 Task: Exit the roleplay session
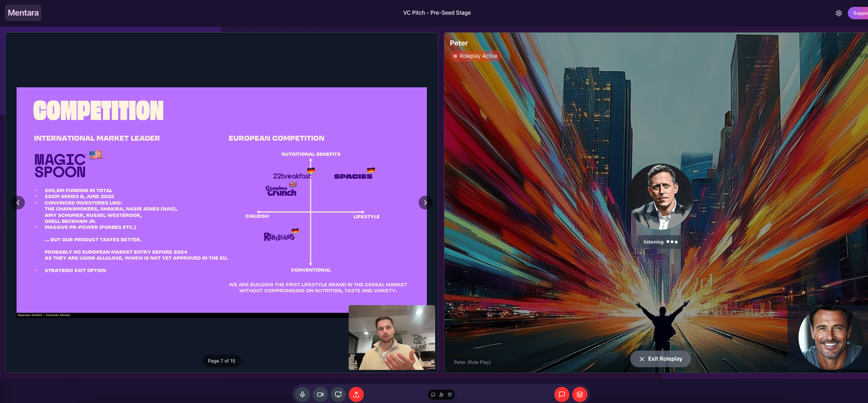pyautogui.click(x=660, y=359)
